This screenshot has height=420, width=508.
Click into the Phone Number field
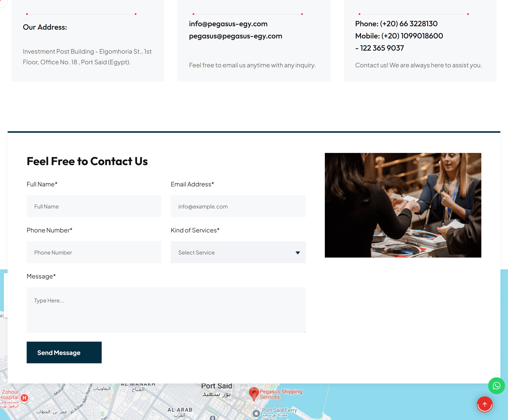(x=94, y=252)
